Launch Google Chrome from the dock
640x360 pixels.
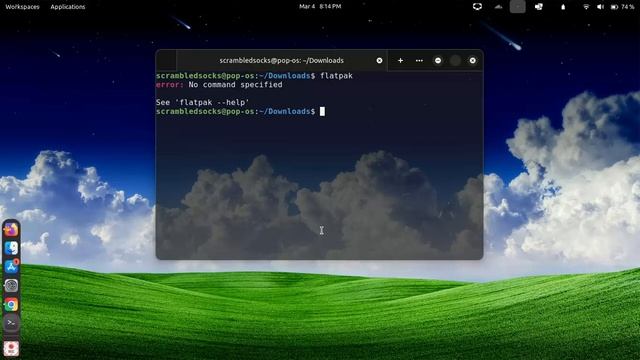pyautogui.click(x=11, y=304)
